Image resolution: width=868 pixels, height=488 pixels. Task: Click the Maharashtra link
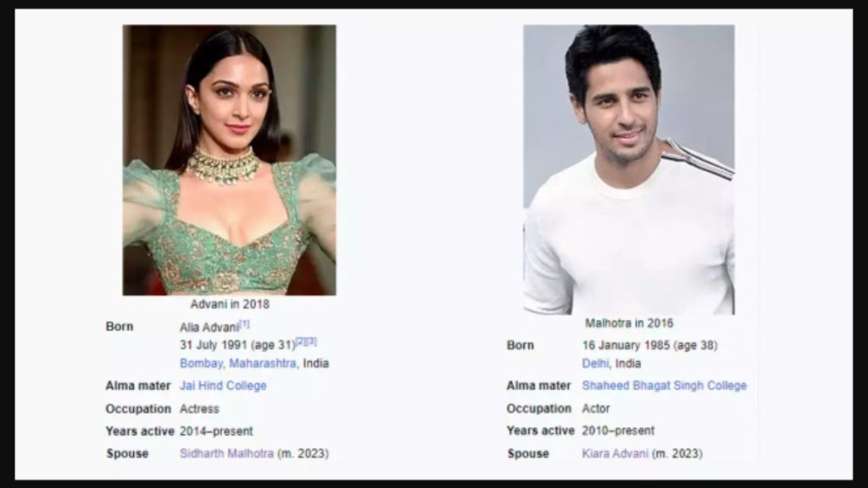(263, 363)
